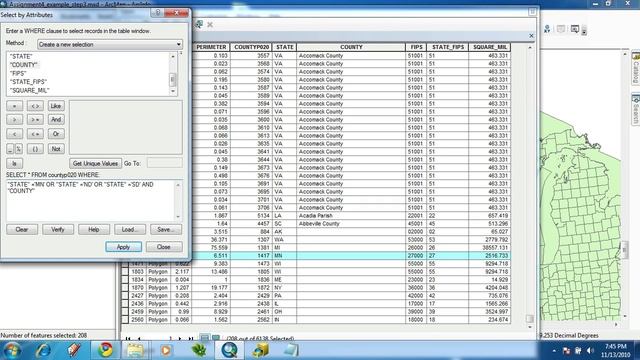Screen dimensions: 640x360
Task: Select the "COUNTY" field in the list
Action: click(x=24, y=65)
